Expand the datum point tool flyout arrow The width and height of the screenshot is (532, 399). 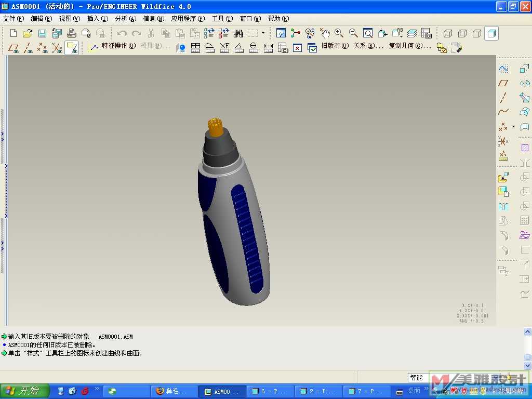[x=513, y=126]
